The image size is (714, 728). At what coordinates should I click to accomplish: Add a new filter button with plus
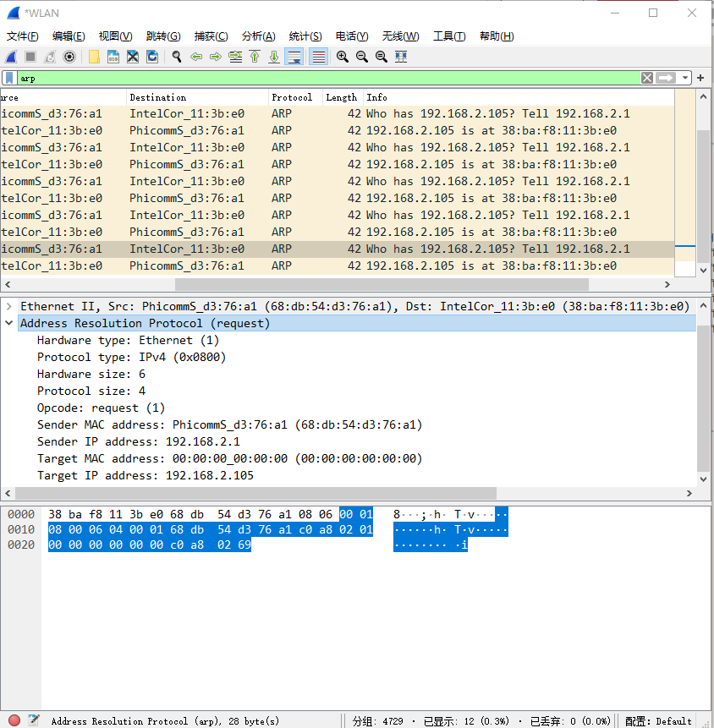(700, 78)
